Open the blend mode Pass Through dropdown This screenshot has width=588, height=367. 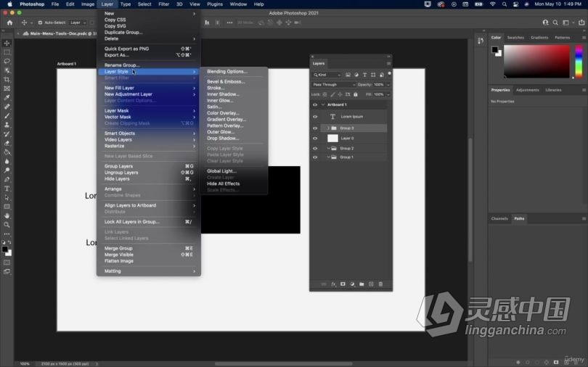tap(334, 85)
